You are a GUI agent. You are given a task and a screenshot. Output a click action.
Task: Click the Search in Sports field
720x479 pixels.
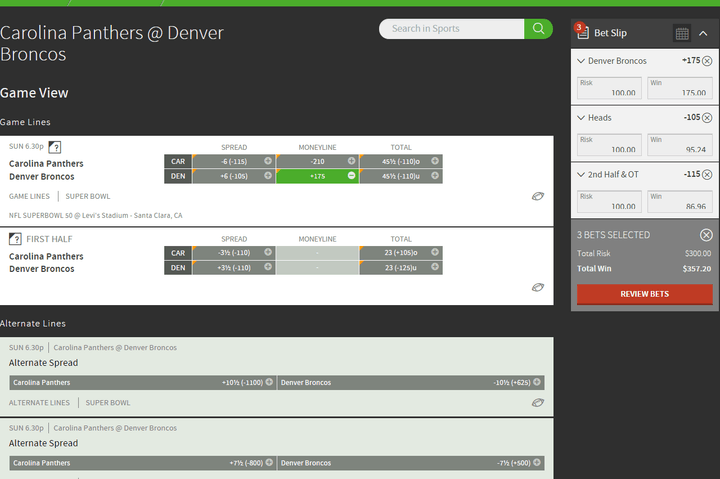[452, 29]
